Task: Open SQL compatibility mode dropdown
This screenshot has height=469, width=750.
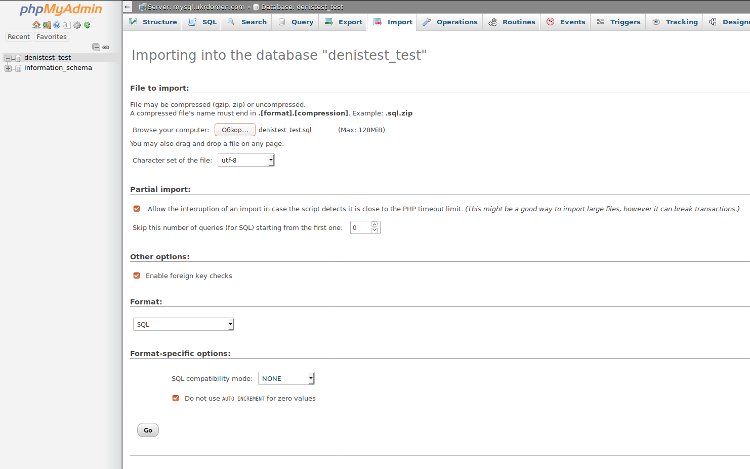Action: (x=286, y=379)
